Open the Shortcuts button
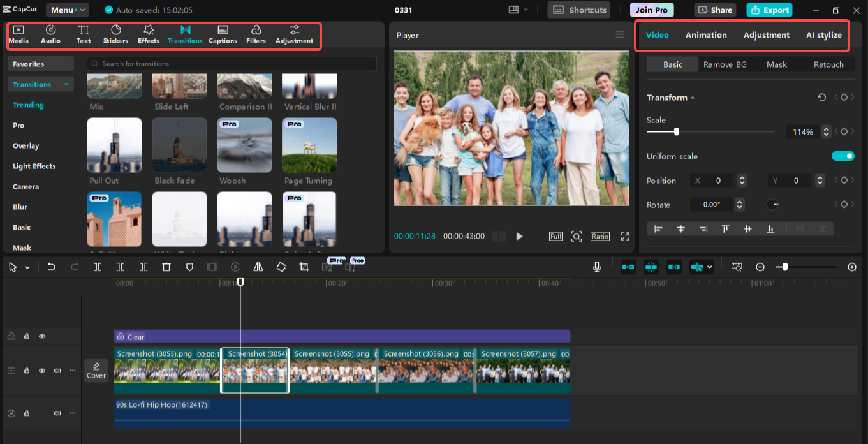Viewport: 868px width, 444px height. click(x=578, y=10)
